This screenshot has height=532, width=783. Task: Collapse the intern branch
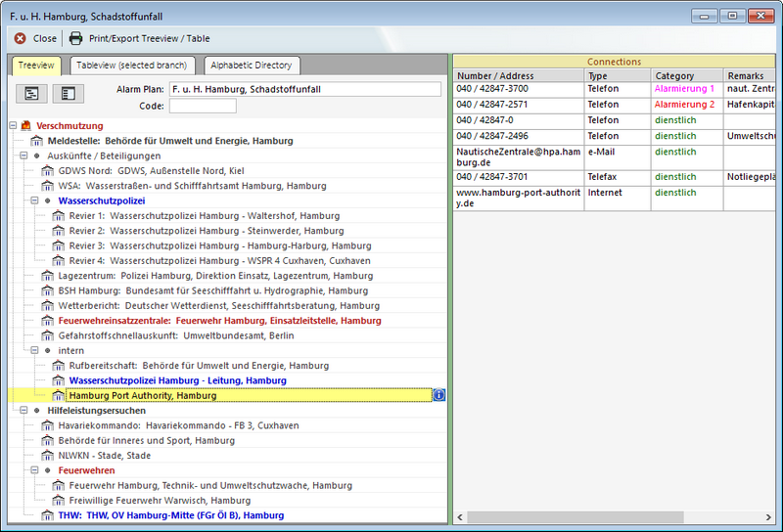point(34,350)
